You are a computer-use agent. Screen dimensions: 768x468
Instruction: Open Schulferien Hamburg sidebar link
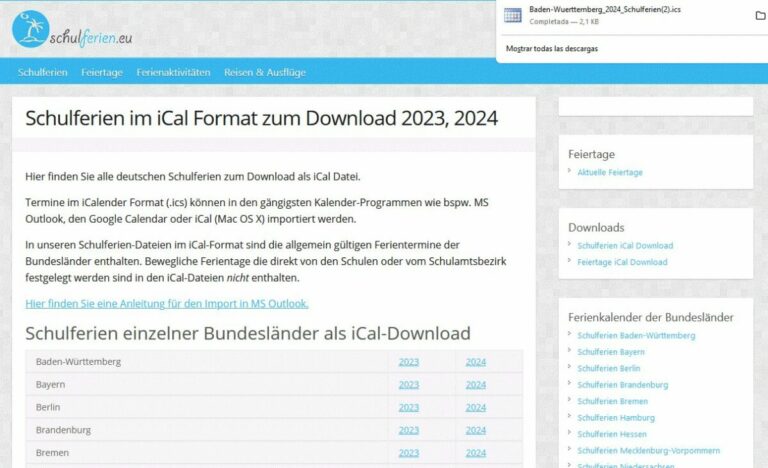click(x=616, y=418)
